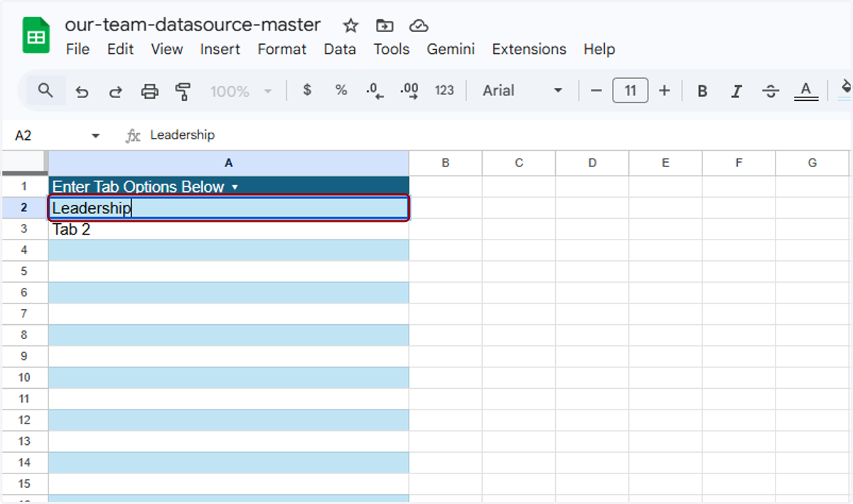The image size is (853, 504).
Task: Print the spreadsheet
Action: [x=149, y=91]
